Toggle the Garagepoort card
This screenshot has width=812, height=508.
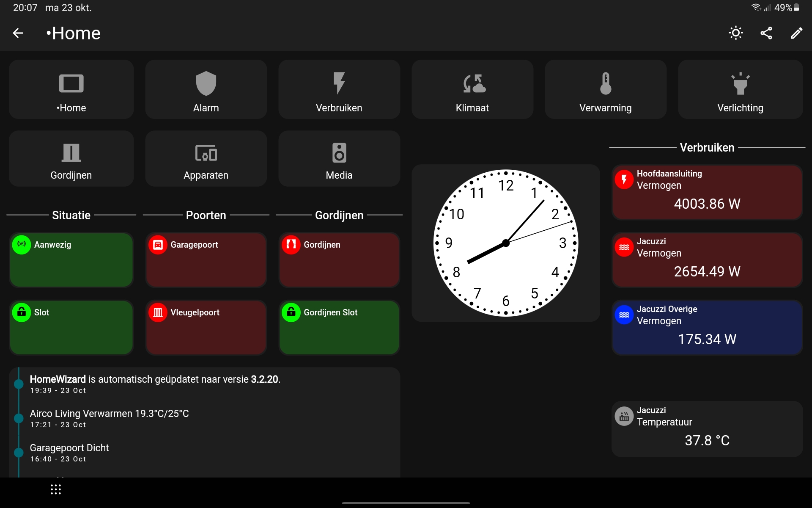(x=206, y=260)
